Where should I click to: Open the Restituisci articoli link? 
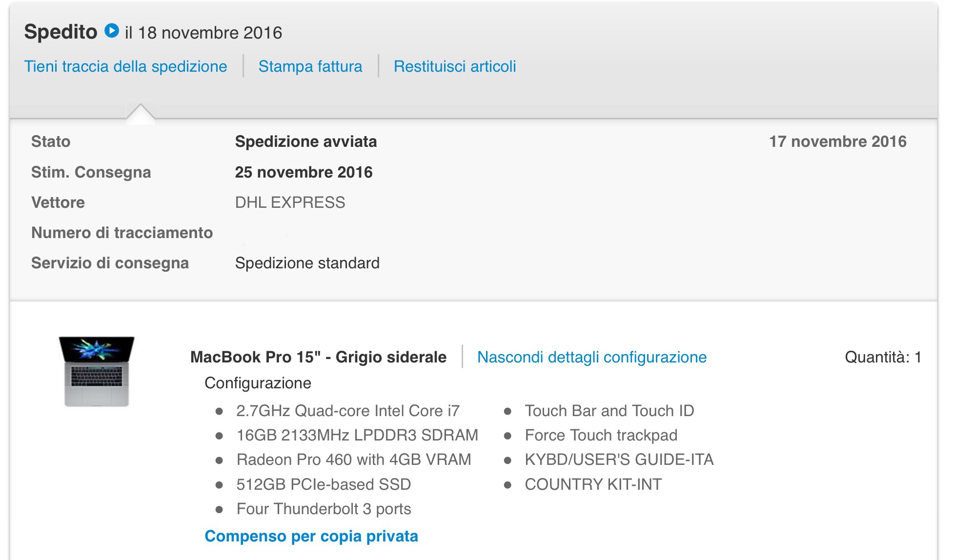(x=455, y=66)
